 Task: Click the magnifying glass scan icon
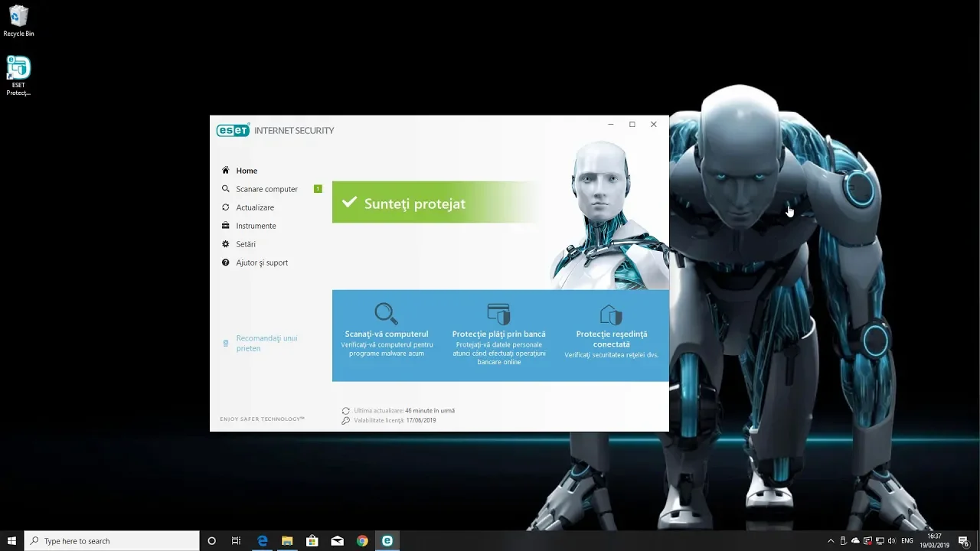pyautogui.click(x=386, y=314)
